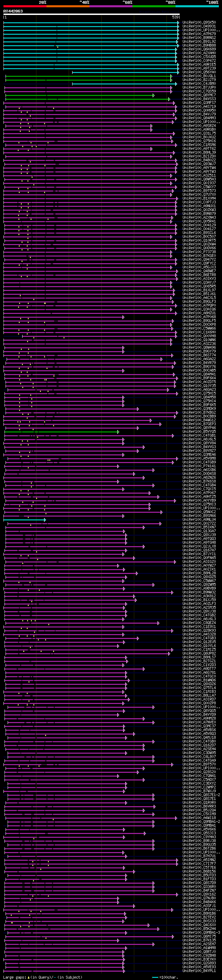This screenshot has width=222, height=980.
Task: Select the UniRef100_Q9X162 label
Action: click(199, 894)
